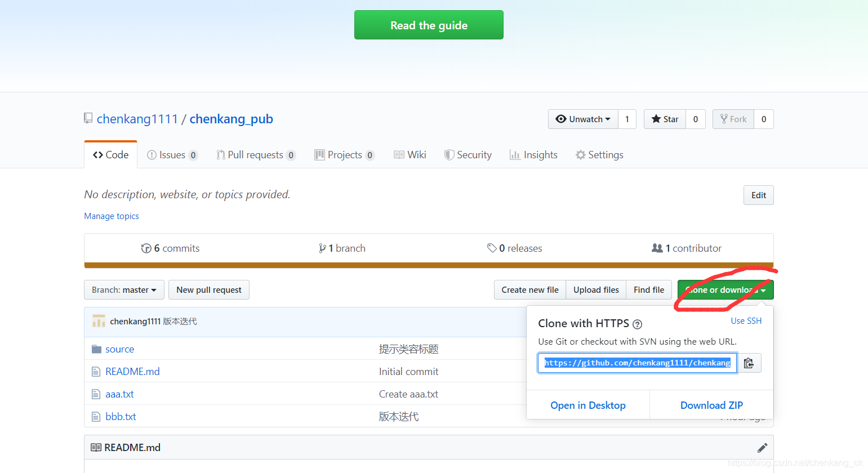868x473 pixels.
Task: Open the Wiki tab
Action: pyautogui.click(x=409, y=155)
